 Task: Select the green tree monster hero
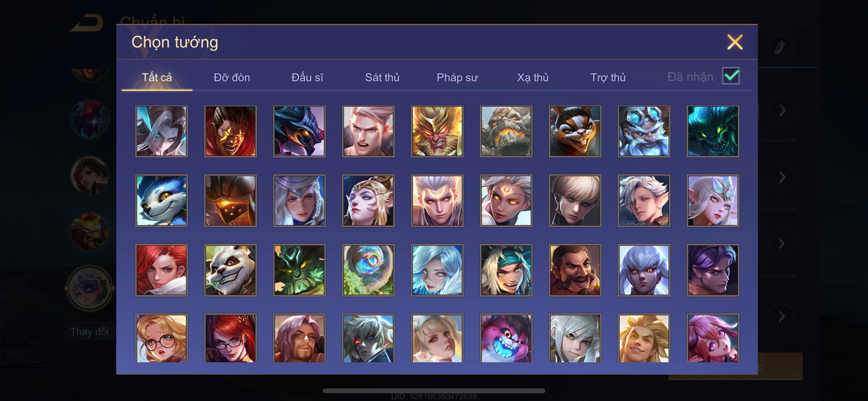click(299, 270)
